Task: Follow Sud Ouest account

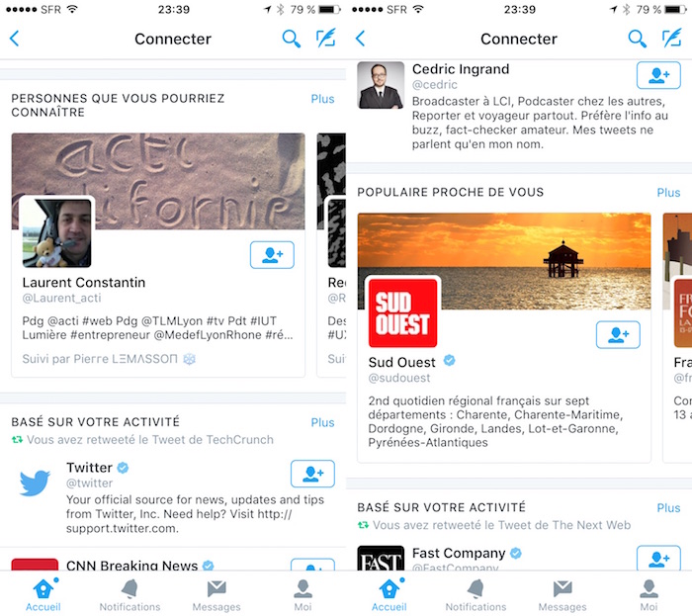Action: 618,335
